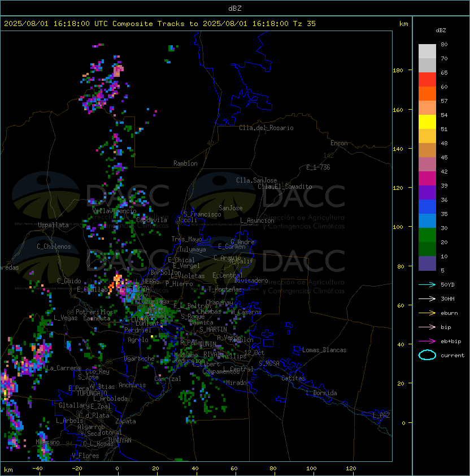Image resolution: width=470 pixels, height=476 pixels.
Task: Pick the magenta 39-42 dBZ legend swatch
Action: [427, 179]
